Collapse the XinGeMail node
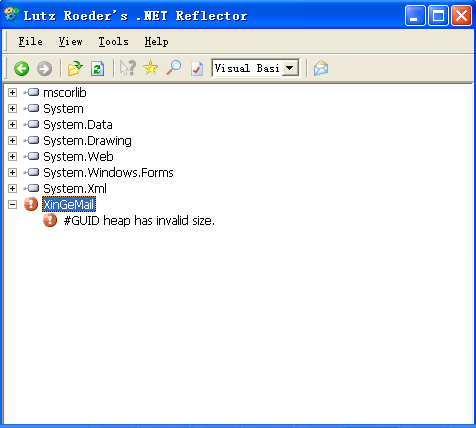The height and width of the screenshot is (428, 476). 12,204
